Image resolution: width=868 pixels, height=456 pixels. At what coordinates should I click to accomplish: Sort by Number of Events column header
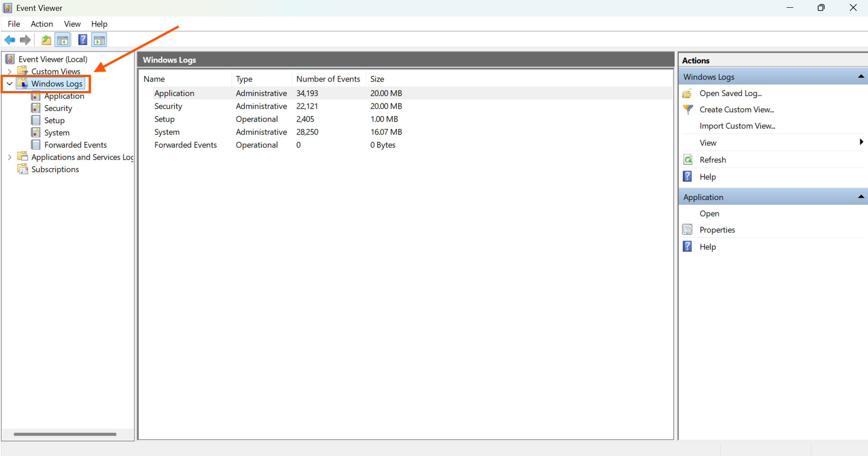[329, 79]
